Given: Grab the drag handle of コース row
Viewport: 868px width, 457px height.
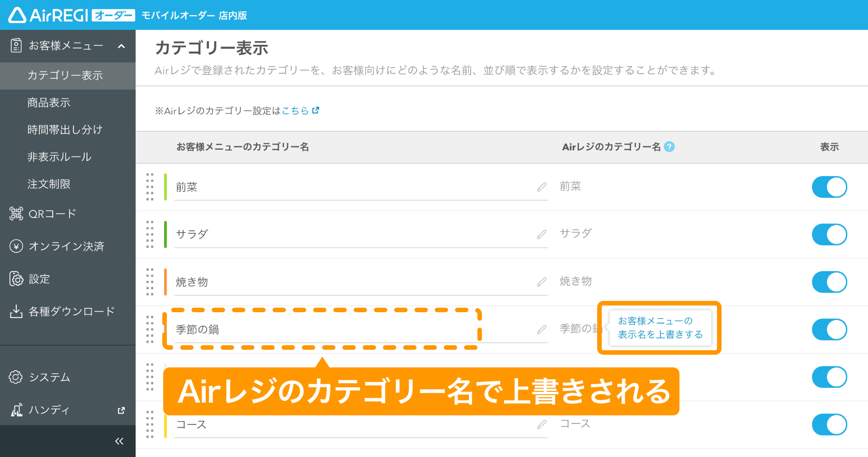Looking at the screenshot, I should pos(150,424).
